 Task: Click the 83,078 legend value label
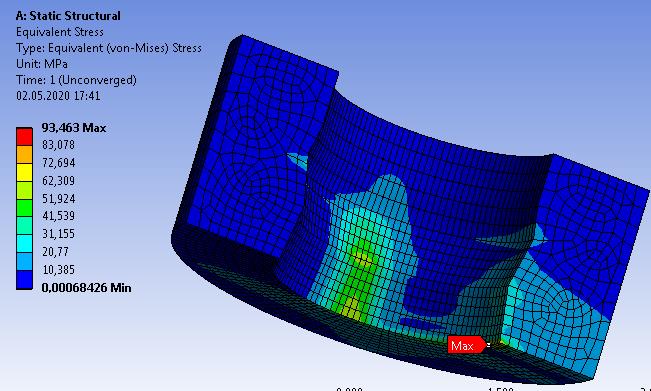click(x=59, y=145)
